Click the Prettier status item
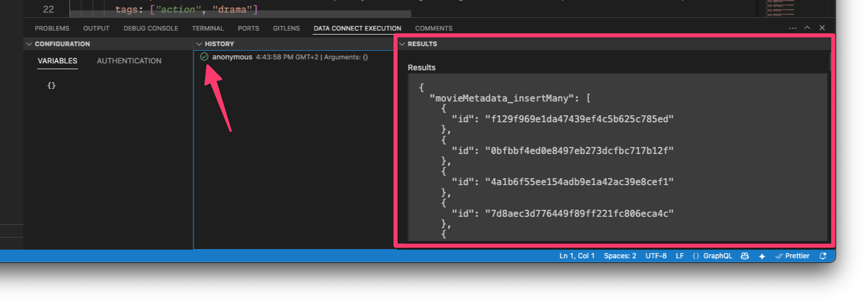This screenshot has width=868, height=305. [792, 256]
